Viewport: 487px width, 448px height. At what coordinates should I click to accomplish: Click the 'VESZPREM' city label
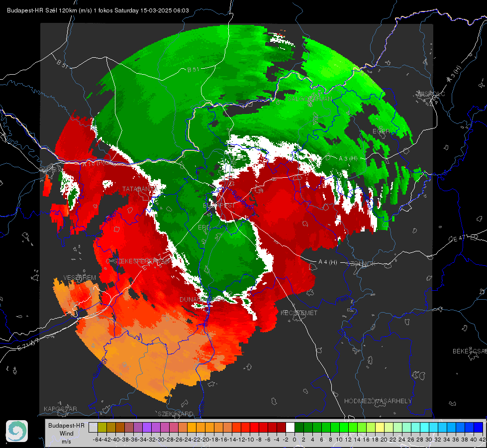(x=80, y=278)
